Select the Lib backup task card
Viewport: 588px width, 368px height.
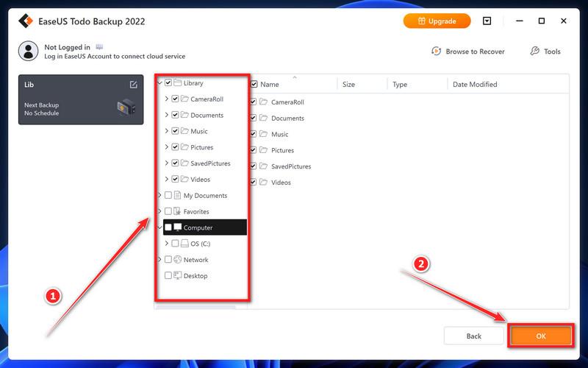point(81,99)
